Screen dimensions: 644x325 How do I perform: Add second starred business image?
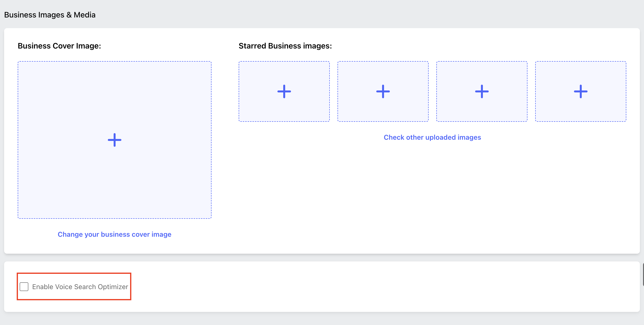[383, 91]
